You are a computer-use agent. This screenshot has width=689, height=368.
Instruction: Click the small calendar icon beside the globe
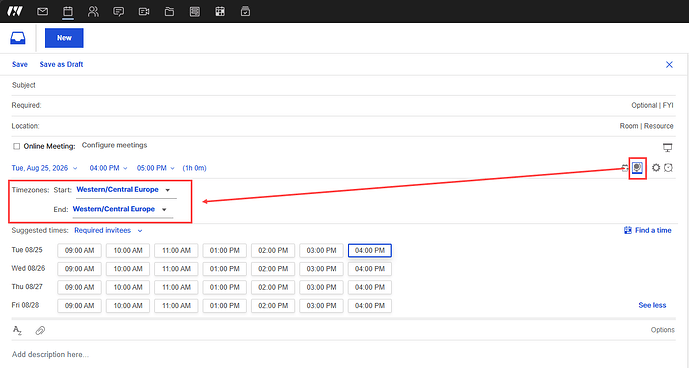coord(625,168)
